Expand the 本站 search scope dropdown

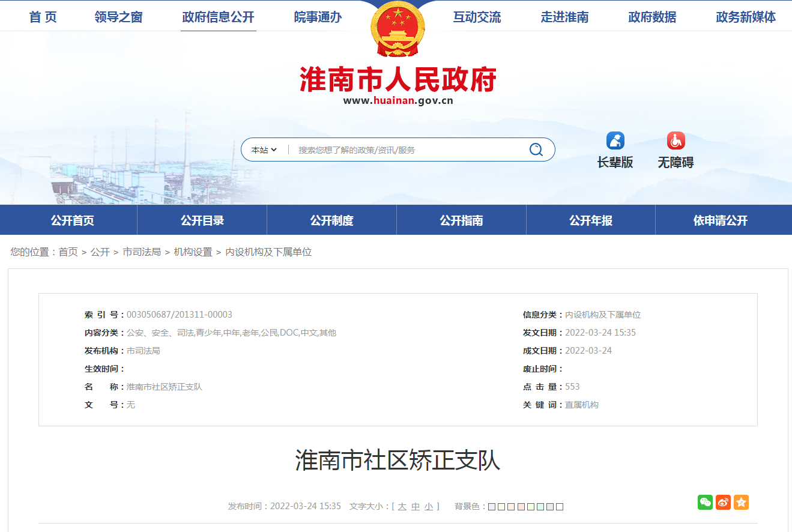[264, 149]
